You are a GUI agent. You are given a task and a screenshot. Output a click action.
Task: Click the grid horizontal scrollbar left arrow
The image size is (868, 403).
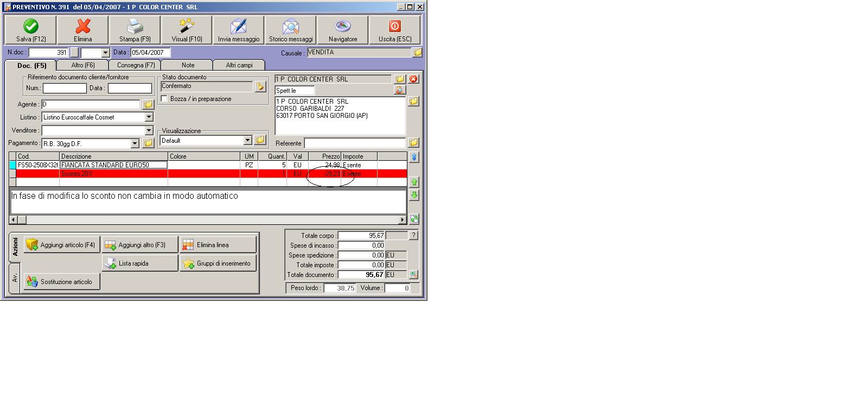point(14,220)
